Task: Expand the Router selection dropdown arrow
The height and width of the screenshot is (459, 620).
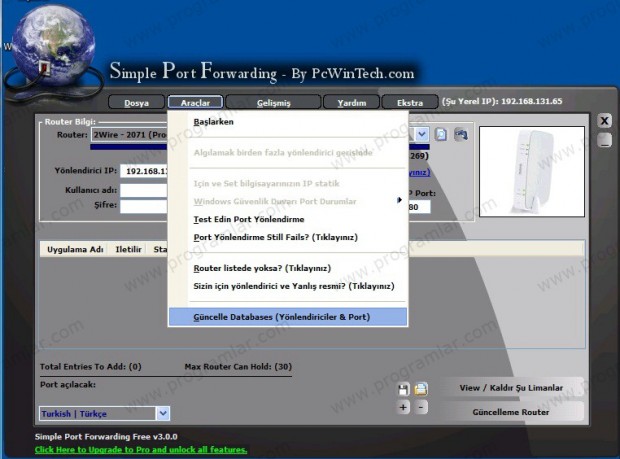Action: [422, 134]
